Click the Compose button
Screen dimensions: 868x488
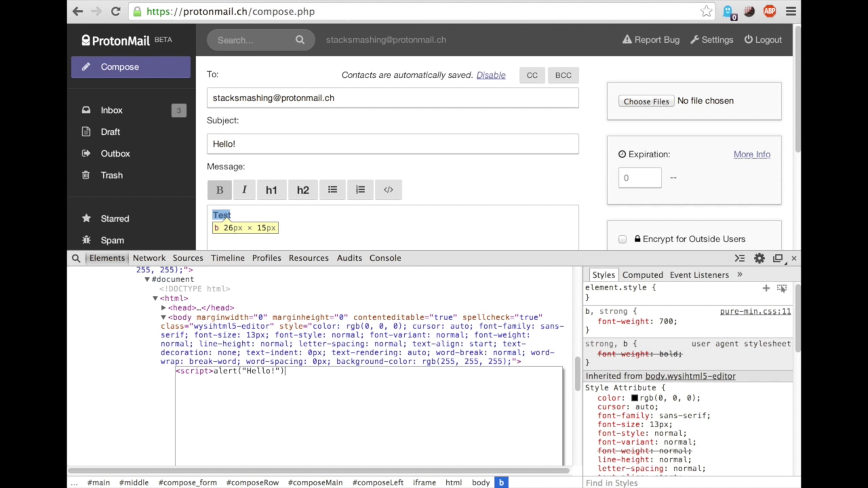(x=131, y=67)
